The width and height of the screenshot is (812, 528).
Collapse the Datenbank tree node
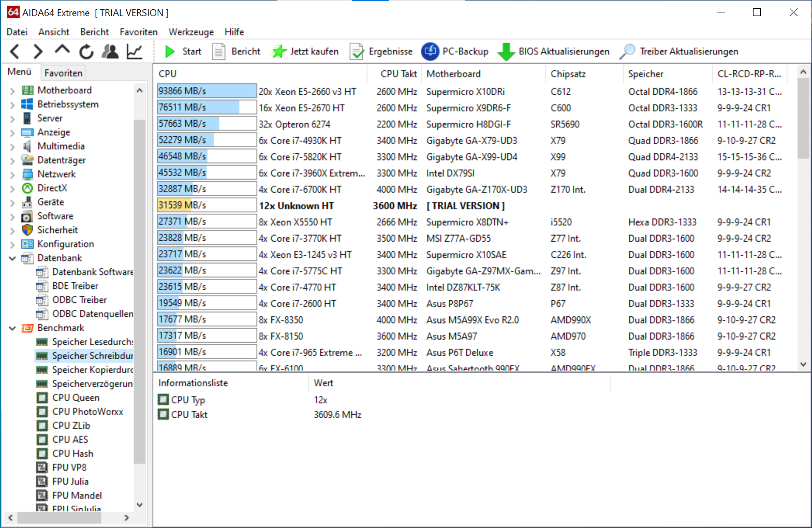click(12, 258)
